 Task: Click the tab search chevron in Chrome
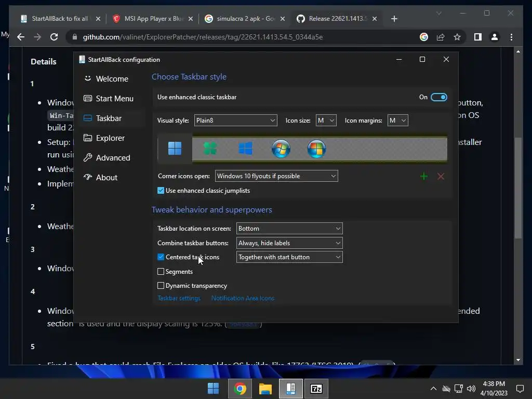438,13
